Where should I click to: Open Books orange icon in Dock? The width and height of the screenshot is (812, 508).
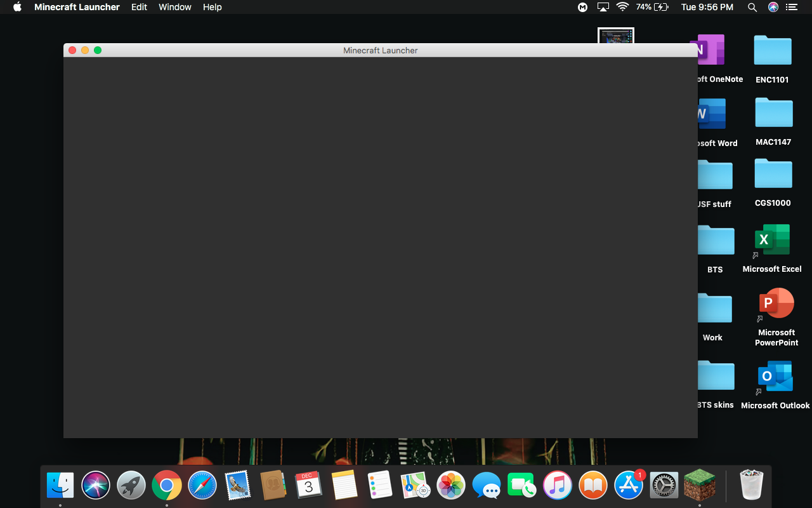[x=593, y=486]
